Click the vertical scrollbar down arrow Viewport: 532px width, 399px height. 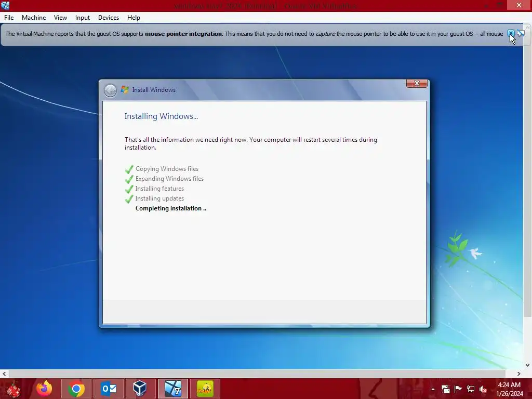pos(528,365)
